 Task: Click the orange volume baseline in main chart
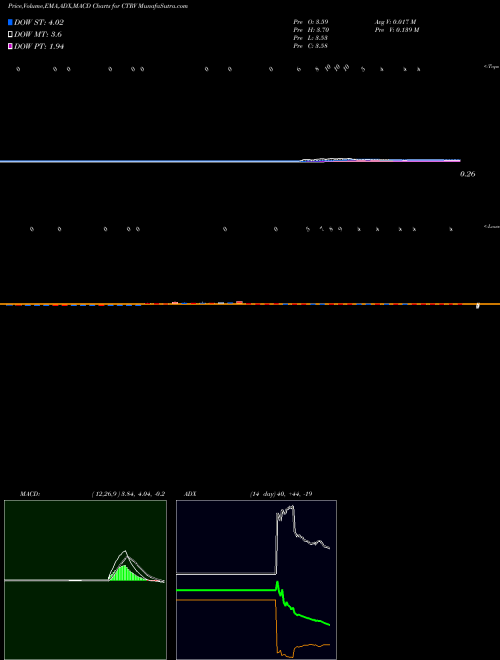pos(250,304)
